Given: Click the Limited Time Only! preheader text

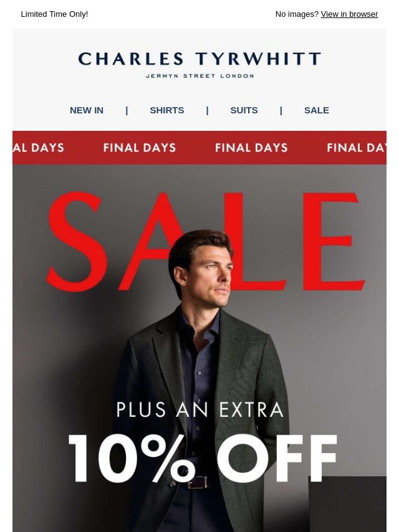Looking at the screenshot, I should (x=54, y=14).
